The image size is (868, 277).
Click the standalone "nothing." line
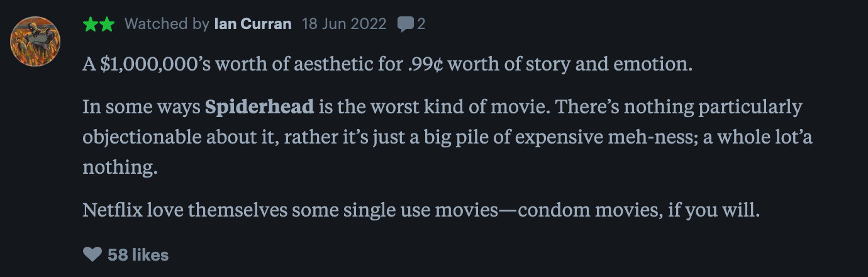click(120, 167)
